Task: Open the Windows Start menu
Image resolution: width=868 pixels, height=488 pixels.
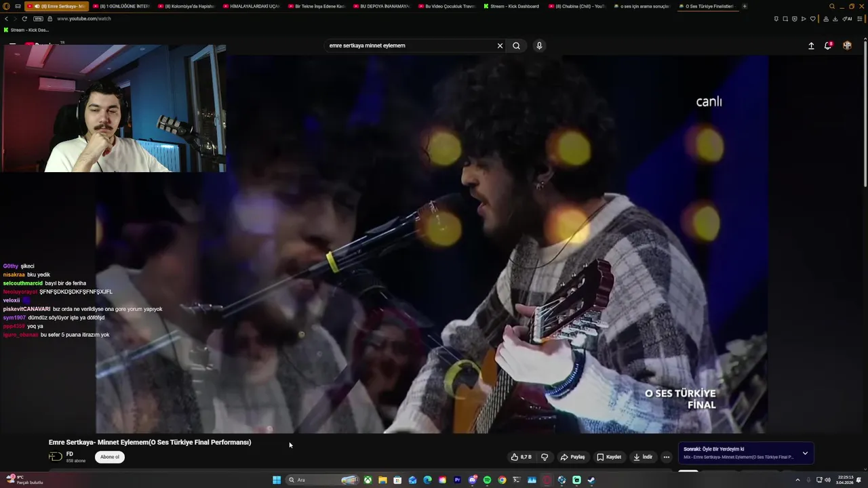Action: click(x=277, y=480)
